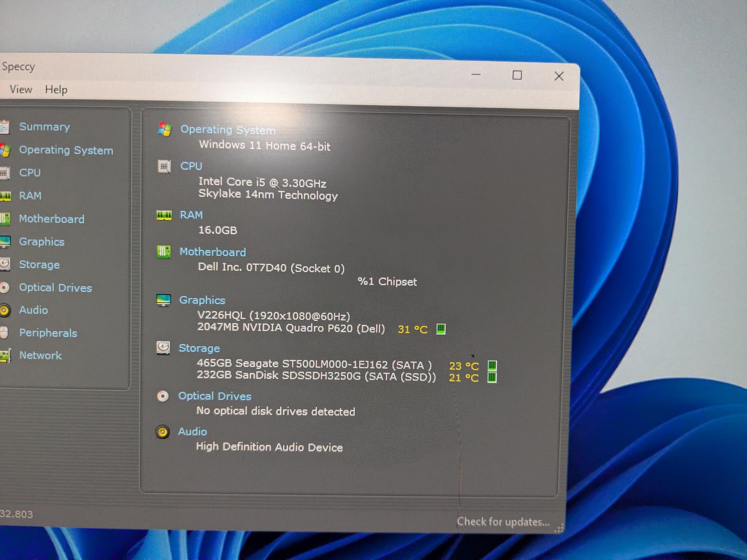Click the Optical Drives disc icon in the sidebar

(x=4, y=288)
